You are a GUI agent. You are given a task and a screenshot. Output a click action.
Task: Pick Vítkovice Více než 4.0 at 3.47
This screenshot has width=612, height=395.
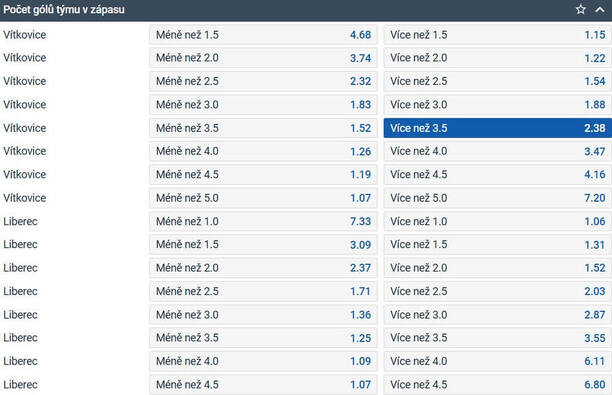coord(498,151)
